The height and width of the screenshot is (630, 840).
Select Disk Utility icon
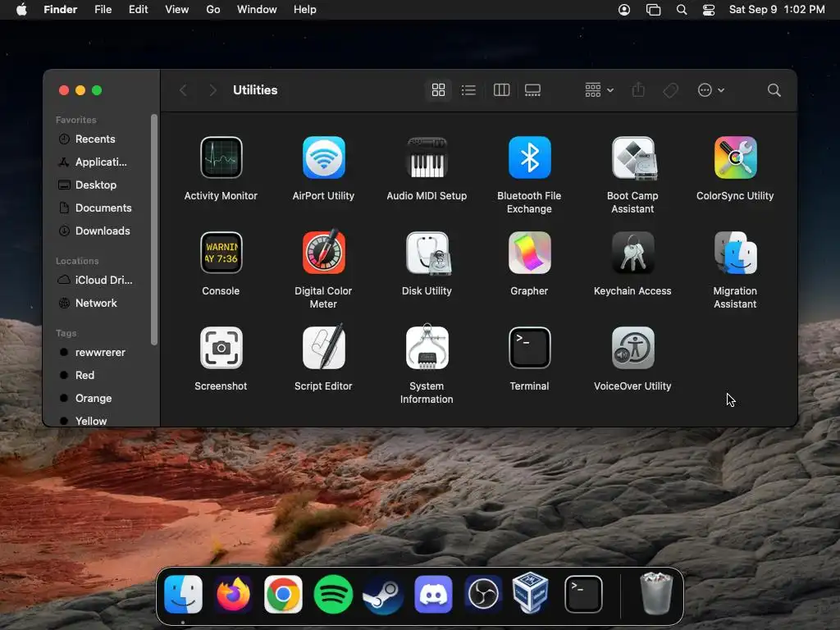coord(427,253)
